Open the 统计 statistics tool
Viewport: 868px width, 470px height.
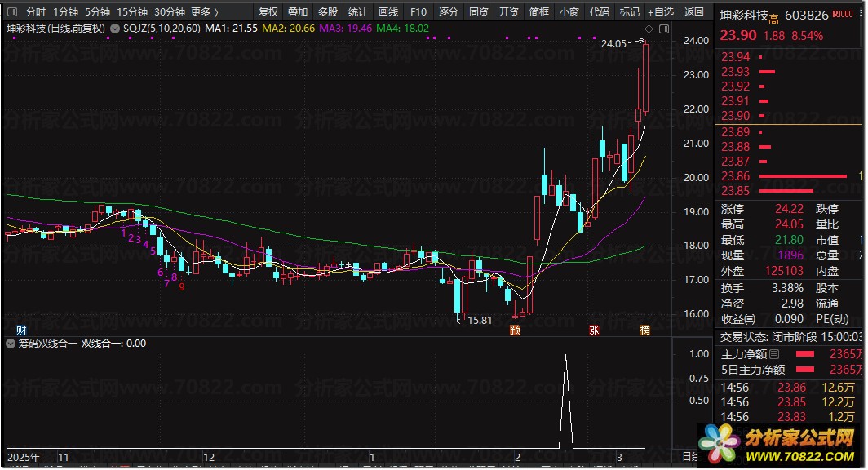(357, 11)
